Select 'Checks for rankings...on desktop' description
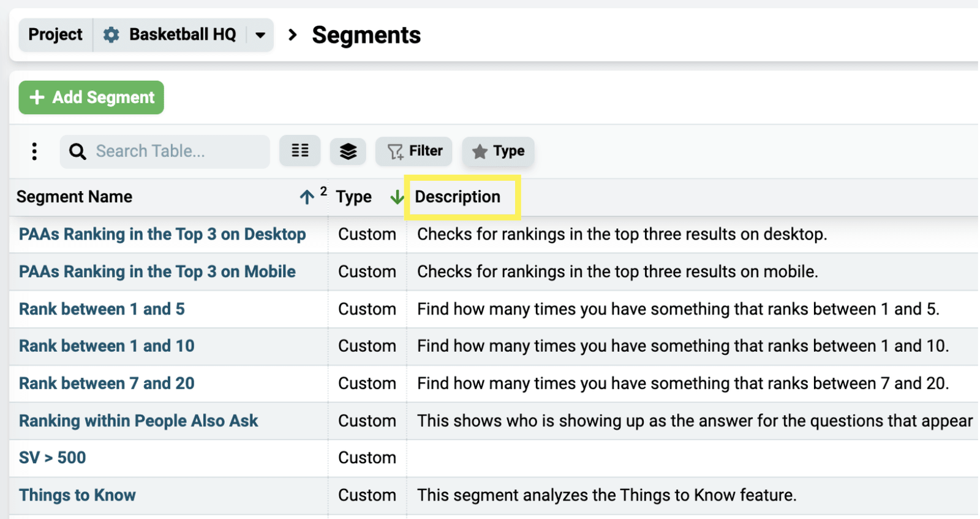The width and height of the screenshot is (980, 519). click(x=622, y=234)
